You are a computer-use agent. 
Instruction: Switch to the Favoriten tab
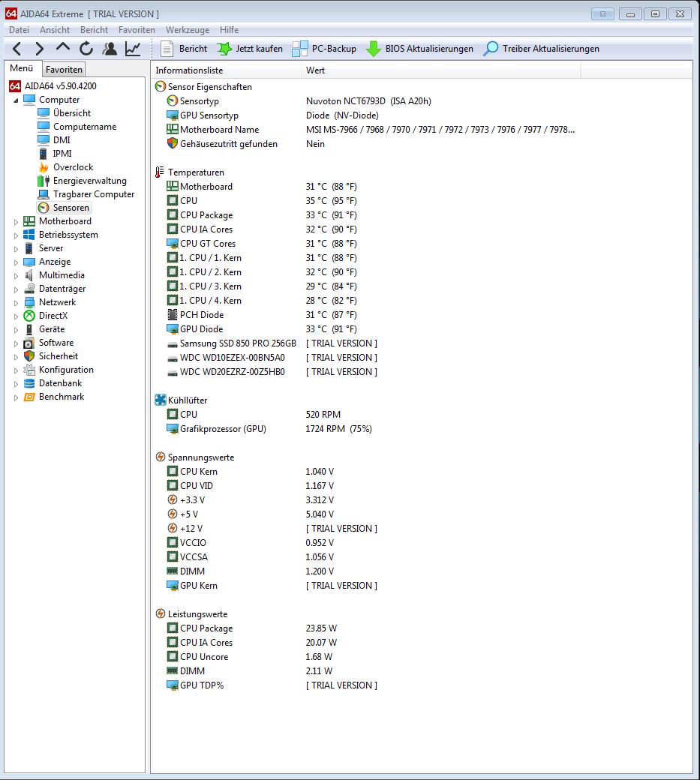pos(64,70)
